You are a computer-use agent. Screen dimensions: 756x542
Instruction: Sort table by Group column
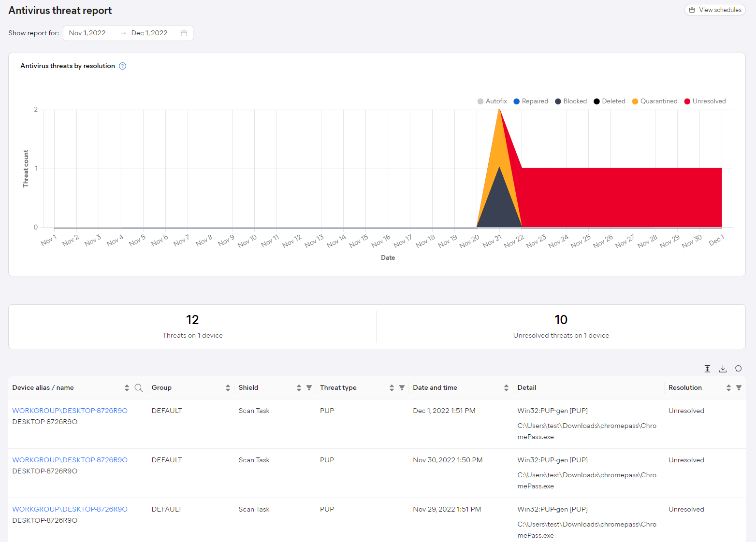pyautogui.click(x=228, y=388)
